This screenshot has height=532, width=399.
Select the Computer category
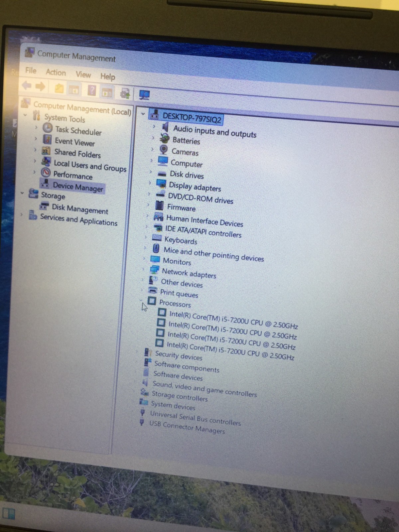pos(187,164)
